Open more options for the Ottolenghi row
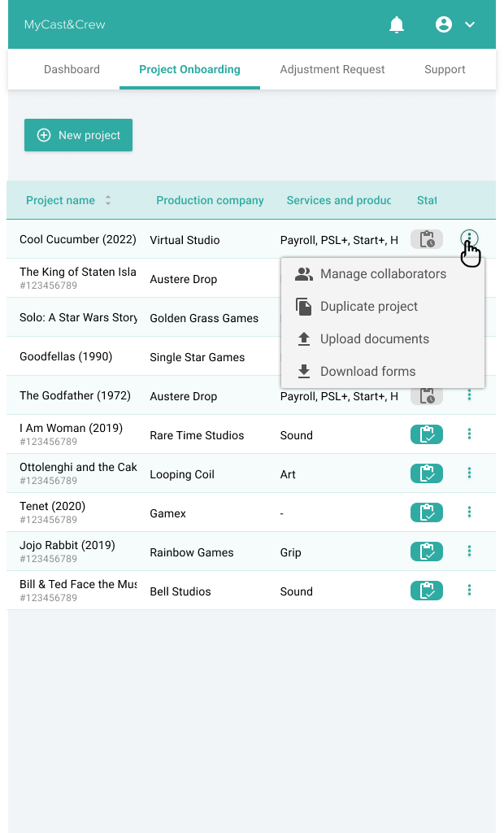Viewport: 504px width, 833px height. pos(470,473)
